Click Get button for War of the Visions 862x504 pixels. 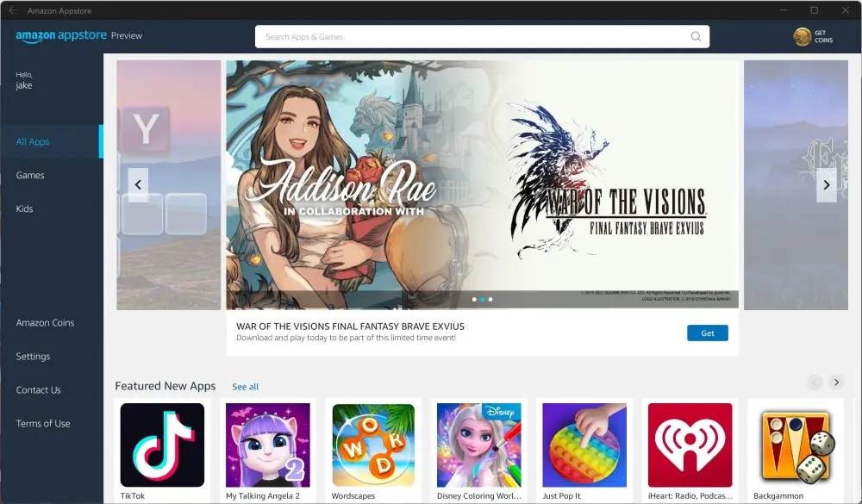pyautogui.click(x=708, y=333)
